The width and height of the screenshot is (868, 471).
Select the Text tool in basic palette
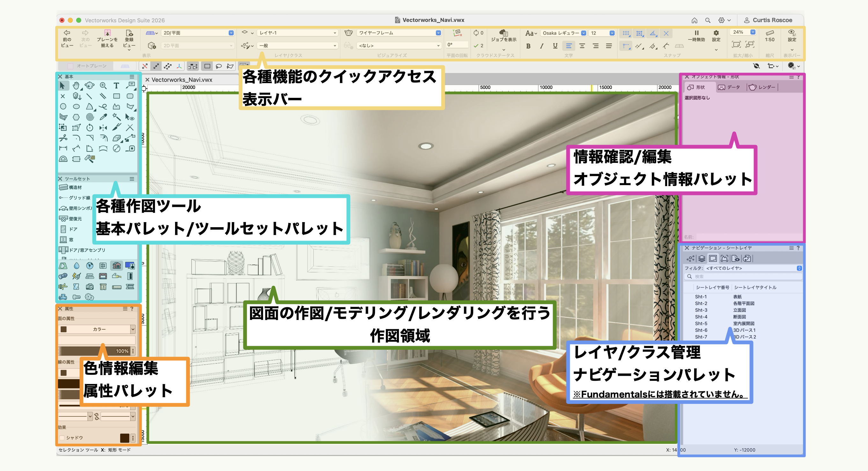pyautogui.click(x=116, y=85)
